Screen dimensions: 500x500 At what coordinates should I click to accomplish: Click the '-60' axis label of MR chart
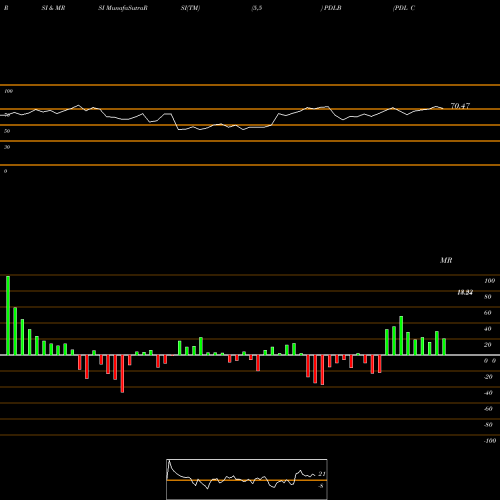pyautogui.click(x=488, y=409)
